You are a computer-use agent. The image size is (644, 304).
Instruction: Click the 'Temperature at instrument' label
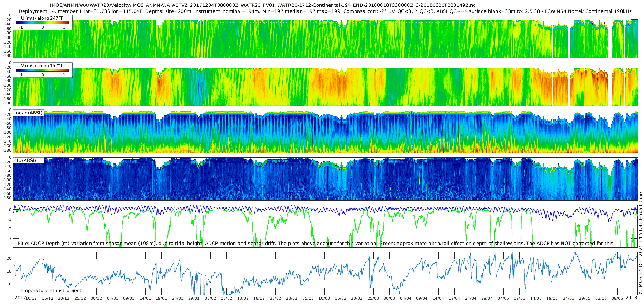[x=49, y=291]
